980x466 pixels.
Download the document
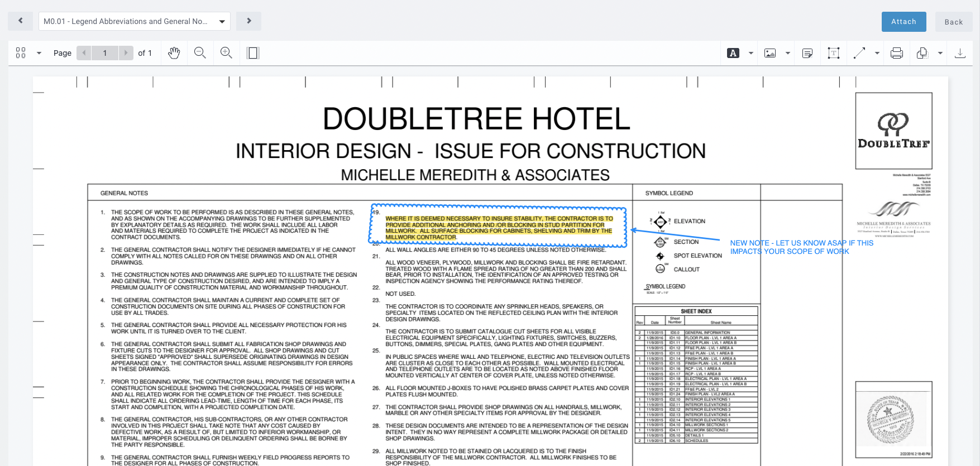coord(960,53)
